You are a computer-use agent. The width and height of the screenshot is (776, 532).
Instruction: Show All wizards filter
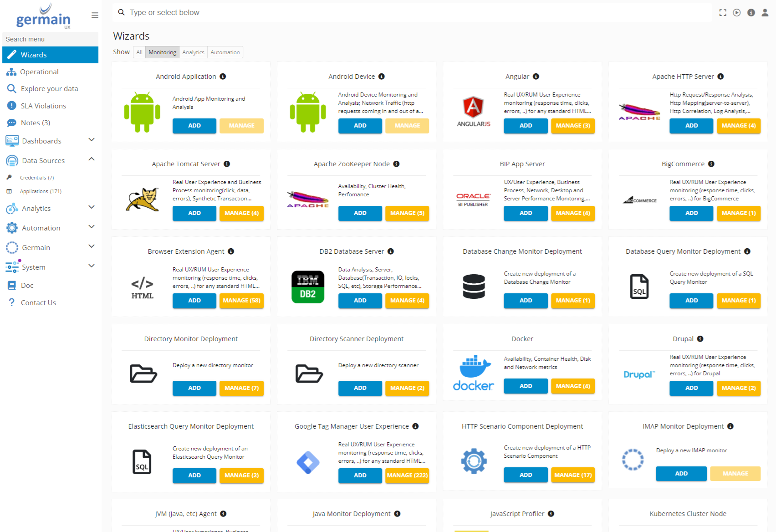point(139,52)
